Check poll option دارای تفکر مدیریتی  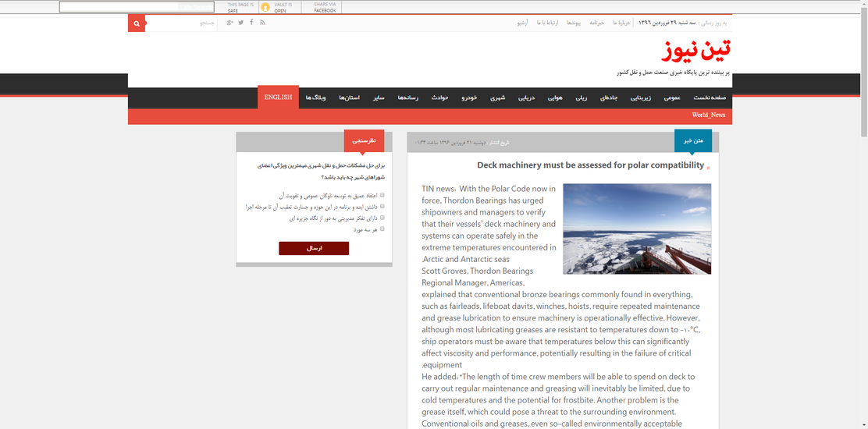(382, 218)
